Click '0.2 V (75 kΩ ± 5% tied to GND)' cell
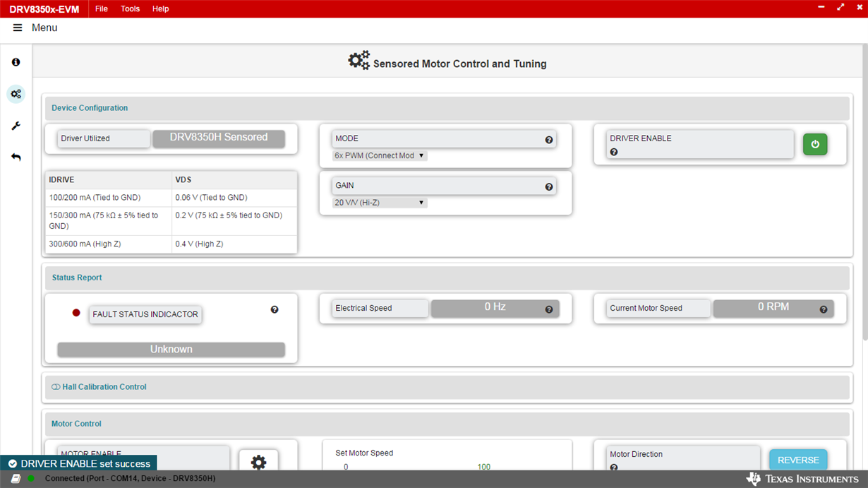 (x=234, y=221)
